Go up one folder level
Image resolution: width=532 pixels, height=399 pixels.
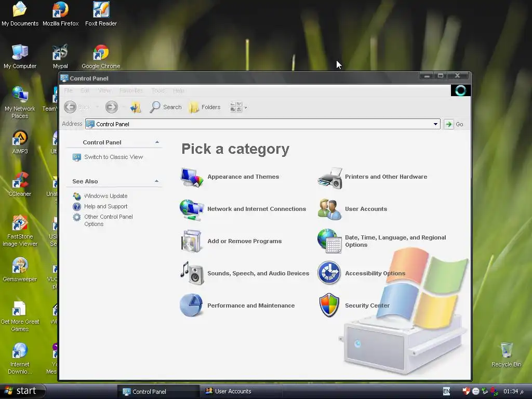[x=136, y=107]
